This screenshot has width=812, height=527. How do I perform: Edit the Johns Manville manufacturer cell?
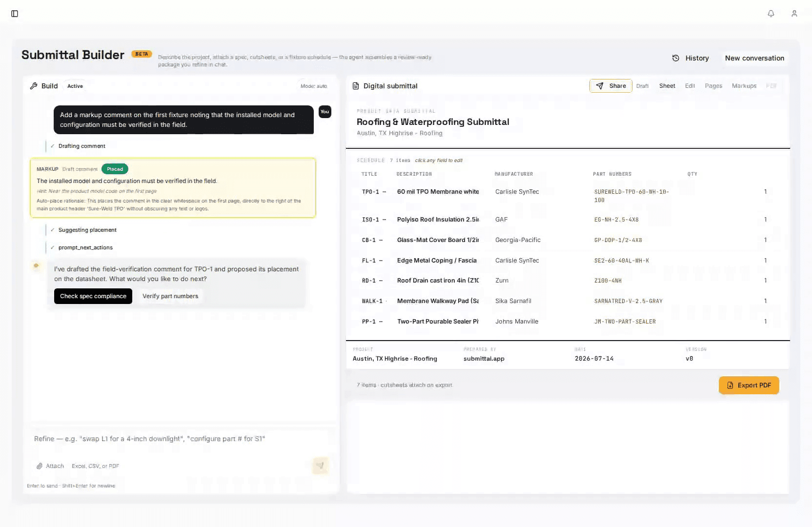(x=517, y=322)
